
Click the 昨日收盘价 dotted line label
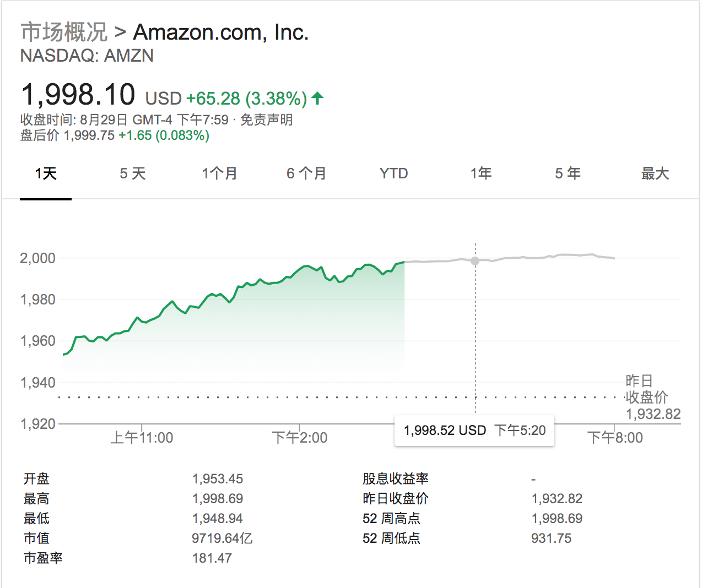point(653,398)
